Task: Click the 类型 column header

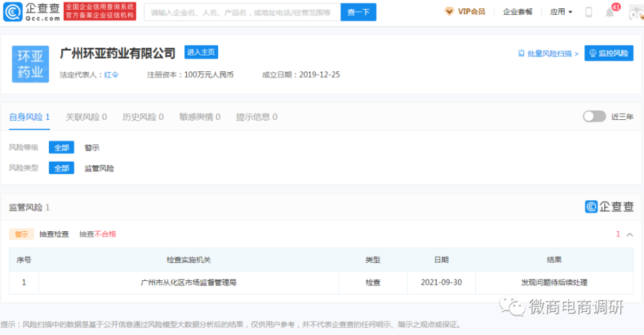Action: (x=373, y=260)
